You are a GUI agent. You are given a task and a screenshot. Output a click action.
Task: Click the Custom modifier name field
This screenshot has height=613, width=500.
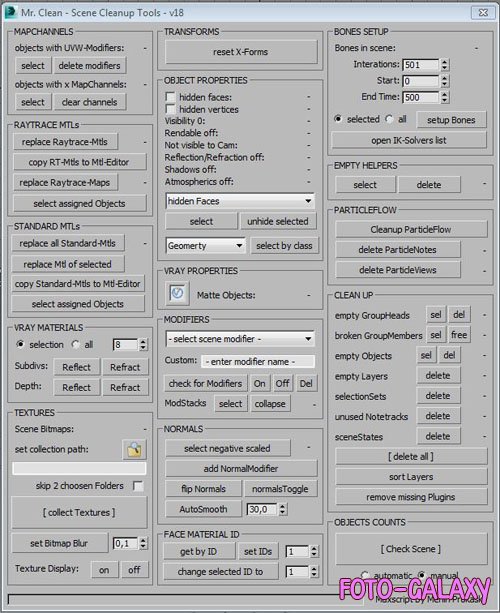pos(258,362)
